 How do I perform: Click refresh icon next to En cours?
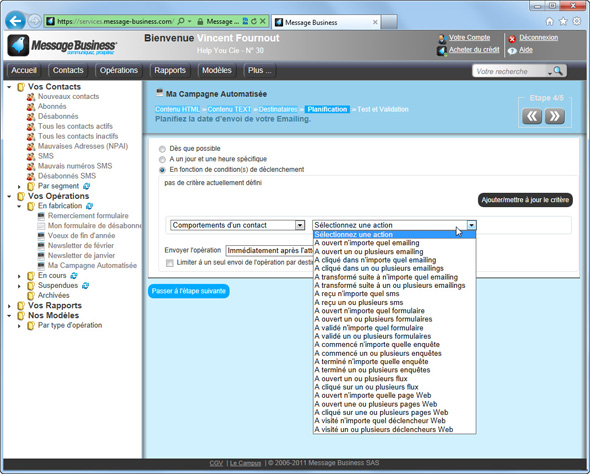[74, 275]
